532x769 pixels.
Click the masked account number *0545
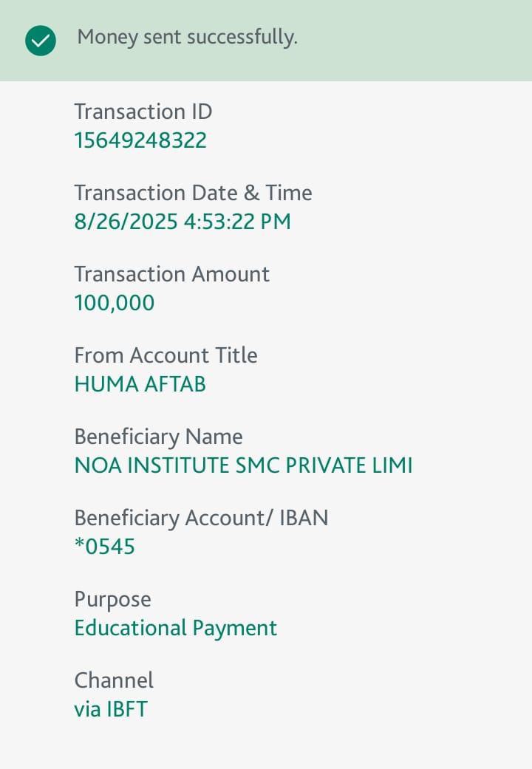tap(105, 547)
